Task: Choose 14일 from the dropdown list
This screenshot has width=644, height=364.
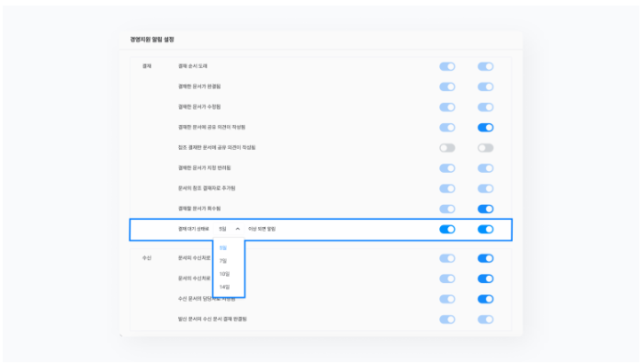Action: [224, 287]
